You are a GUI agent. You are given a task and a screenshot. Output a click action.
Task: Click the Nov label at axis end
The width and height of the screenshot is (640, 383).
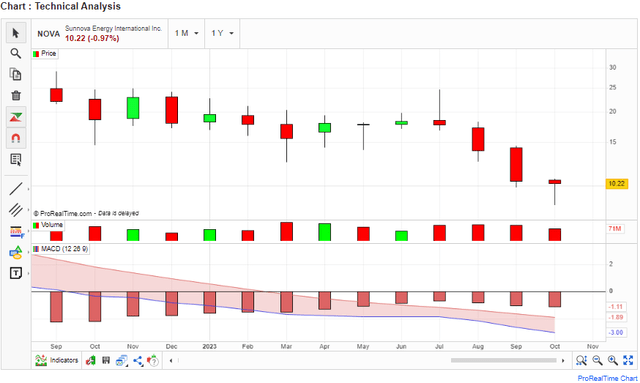593,346
